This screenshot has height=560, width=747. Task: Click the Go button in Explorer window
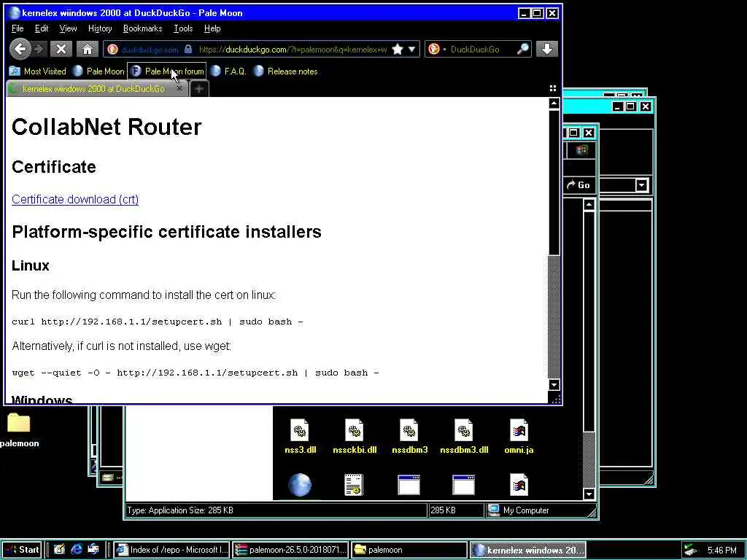click(578, 185)
